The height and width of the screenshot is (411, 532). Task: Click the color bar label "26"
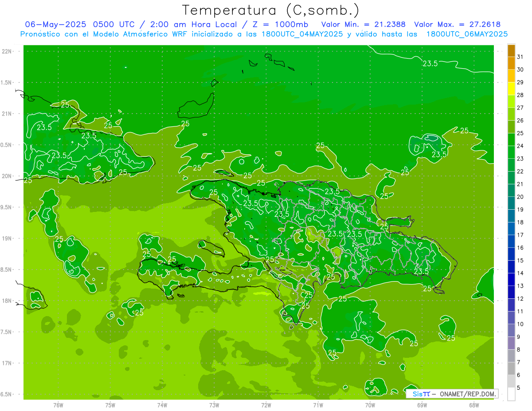click(x=520, y=120)
